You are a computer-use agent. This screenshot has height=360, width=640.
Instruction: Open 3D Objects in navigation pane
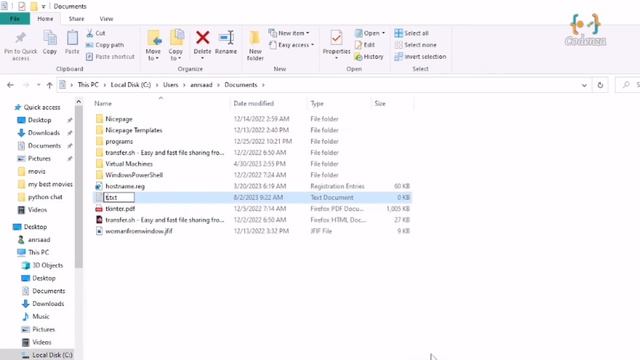coord(47,265)
